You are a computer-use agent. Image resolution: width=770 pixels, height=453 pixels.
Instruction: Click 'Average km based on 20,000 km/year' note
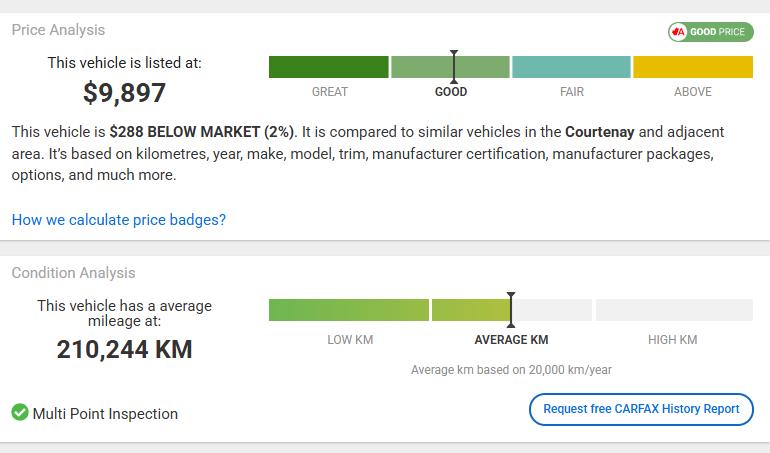tap(511, 370)
